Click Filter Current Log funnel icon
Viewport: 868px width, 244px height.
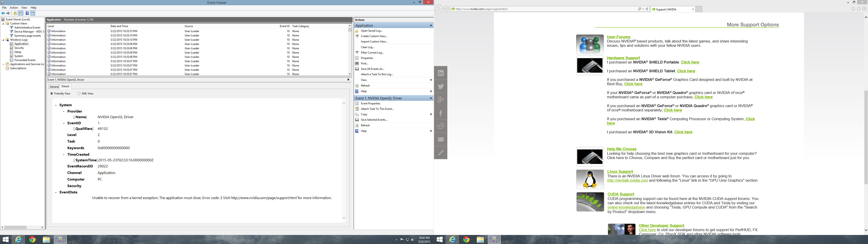pyautogui.click(x=357, y=53)
